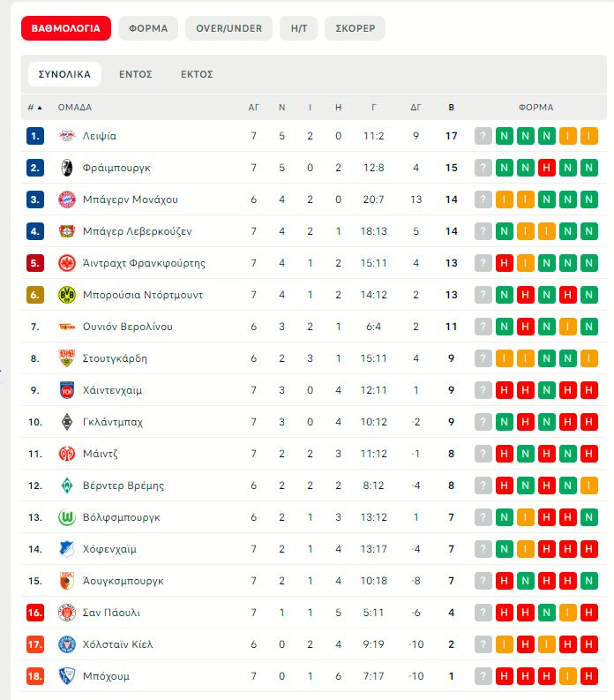Viewport: 614px width, 700px height.
Task: Show the ΕΝΤΟΣ home standings
Action: [x=136, y=74]
